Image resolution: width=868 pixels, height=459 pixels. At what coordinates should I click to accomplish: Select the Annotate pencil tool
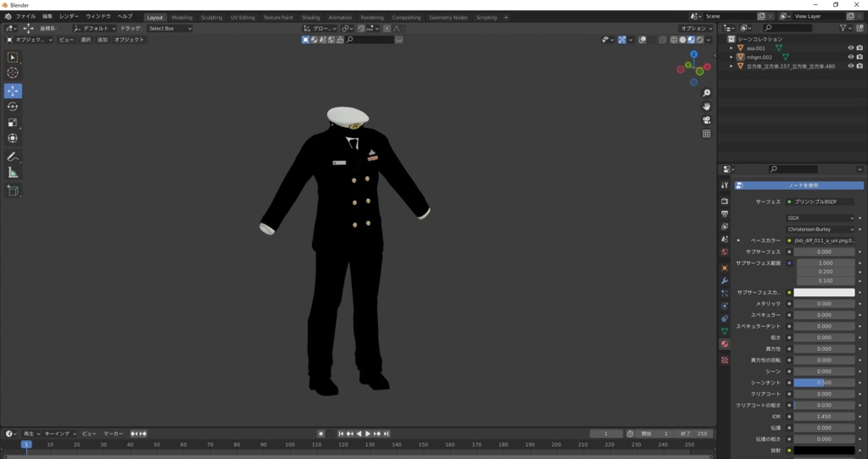(x=13, y=157)
